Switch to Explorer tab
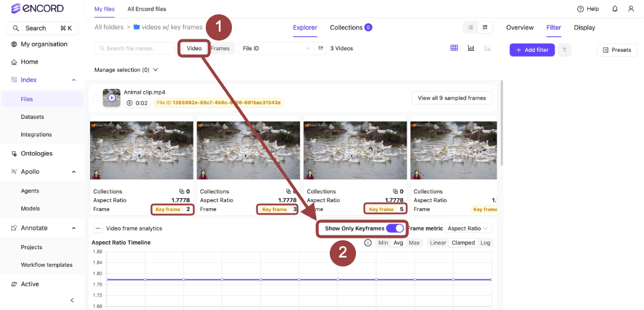Viewport: 644px width, 310px height. [x=305, y=27]
